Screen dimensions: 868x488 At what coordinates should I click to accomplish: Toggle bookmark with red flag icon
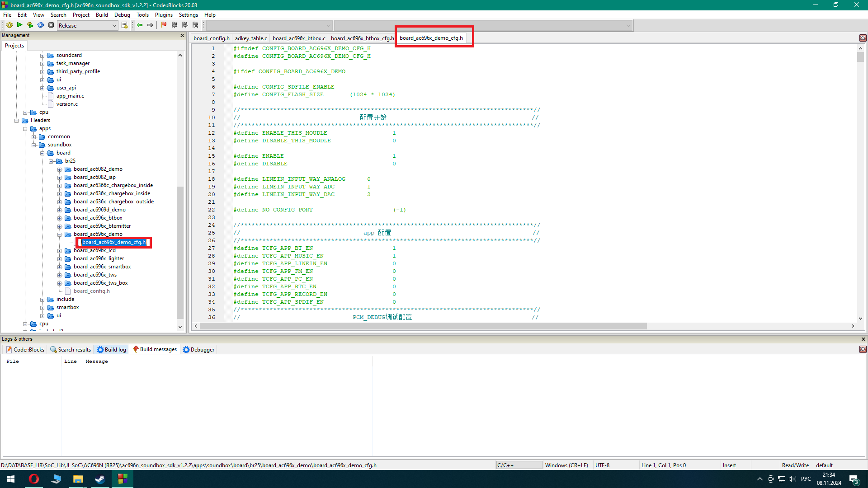[164, 25]
